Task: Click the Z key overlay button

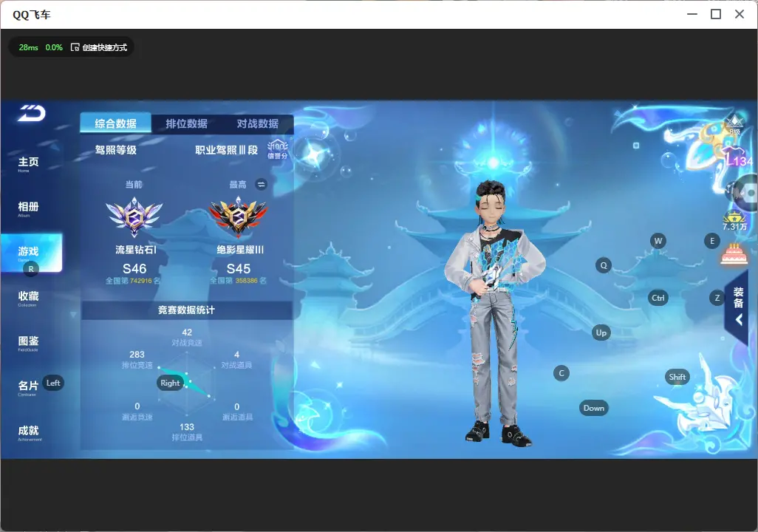Action: [x=717, y=298]
